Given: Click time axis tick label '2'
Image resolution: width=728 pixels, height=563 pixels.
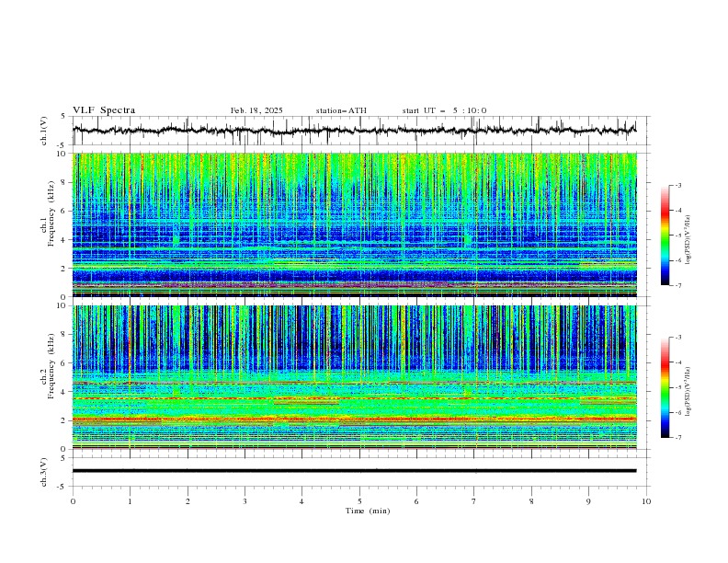Looking at the screenshot, I should coord(188,501).
